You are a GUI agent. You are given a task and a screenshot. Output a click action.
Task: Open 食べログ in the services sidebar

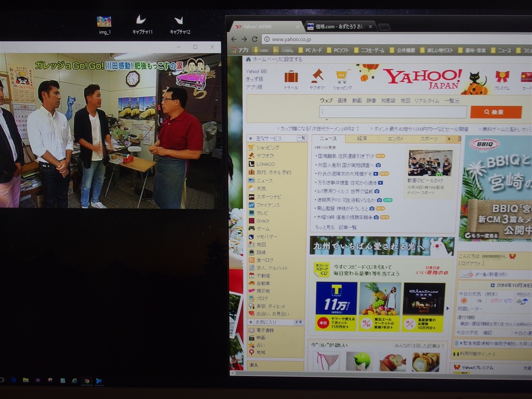click(x=261, y=260)
